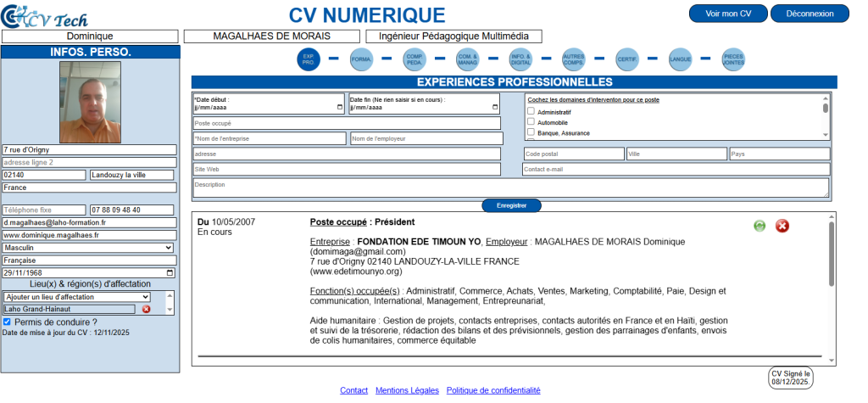Click Date de mise à jour du CV text
The height and width of the screenshot is (403, 868).
(65, 333)
